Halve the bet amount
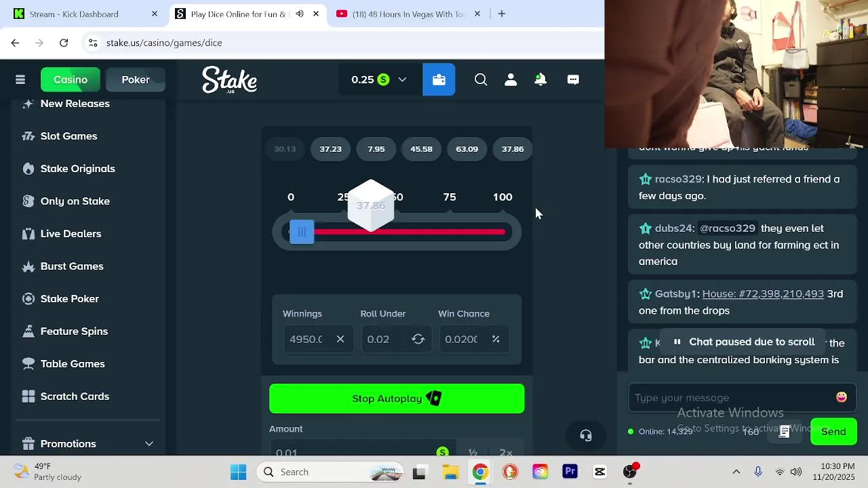 click(x=473, y=452)
